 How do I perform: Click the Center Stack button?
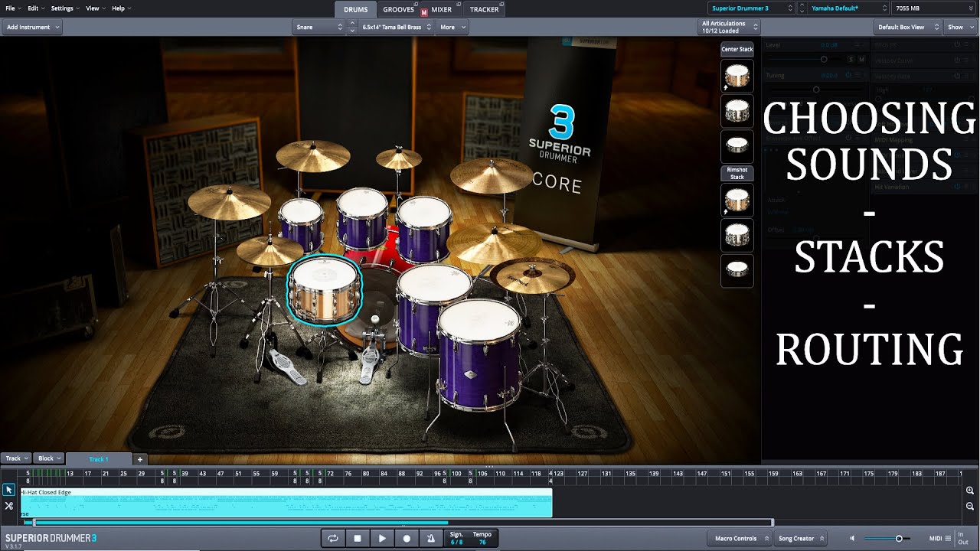[737, 49]
